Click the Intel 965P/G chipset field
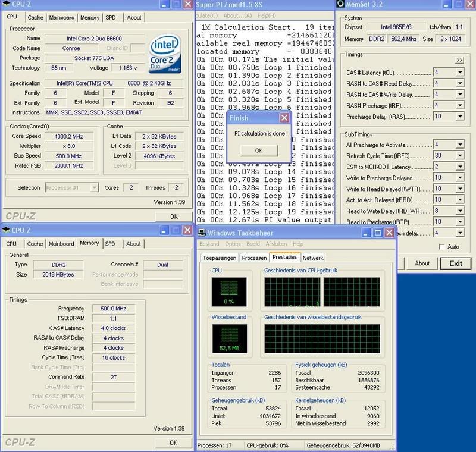 click(x=396, y=27)
